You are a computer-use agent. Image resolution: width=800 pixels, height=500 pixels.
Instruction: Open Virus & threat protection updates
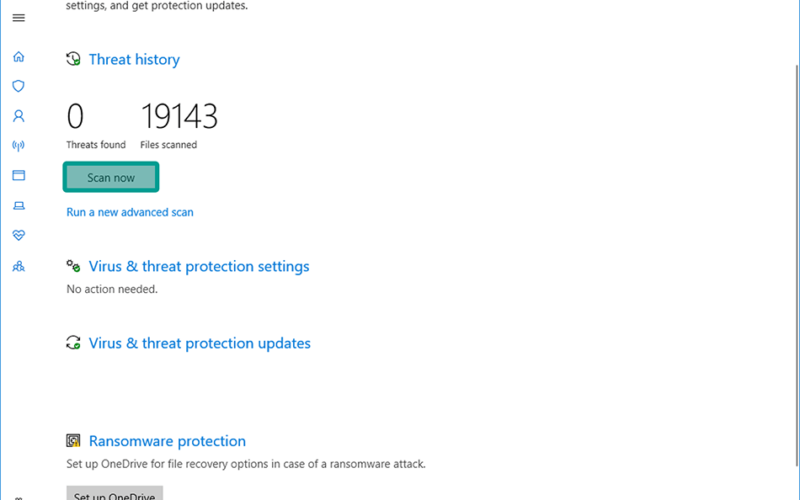click(x=199, y=343)
